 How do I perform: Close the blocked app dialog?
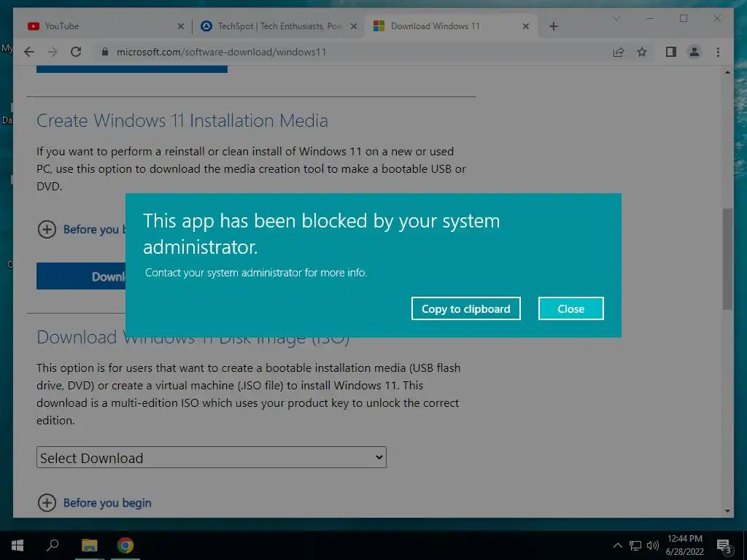[570, 308]
